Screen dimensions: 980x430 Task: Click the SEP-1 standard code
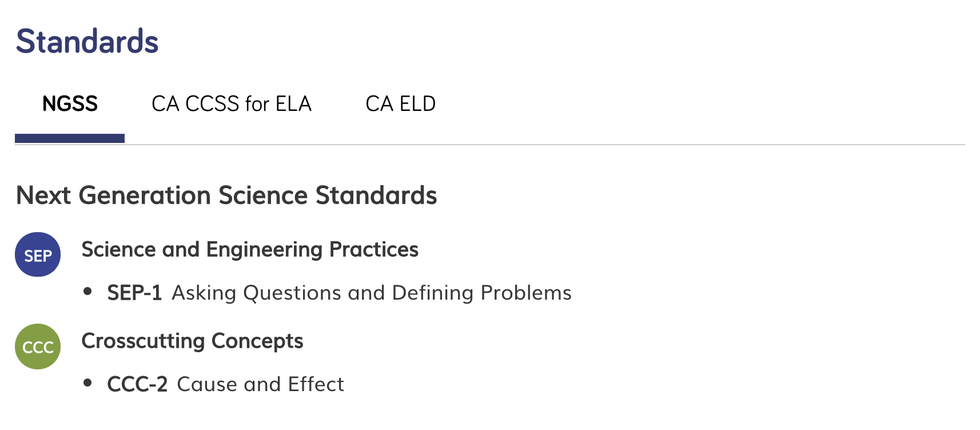(134, 293)
